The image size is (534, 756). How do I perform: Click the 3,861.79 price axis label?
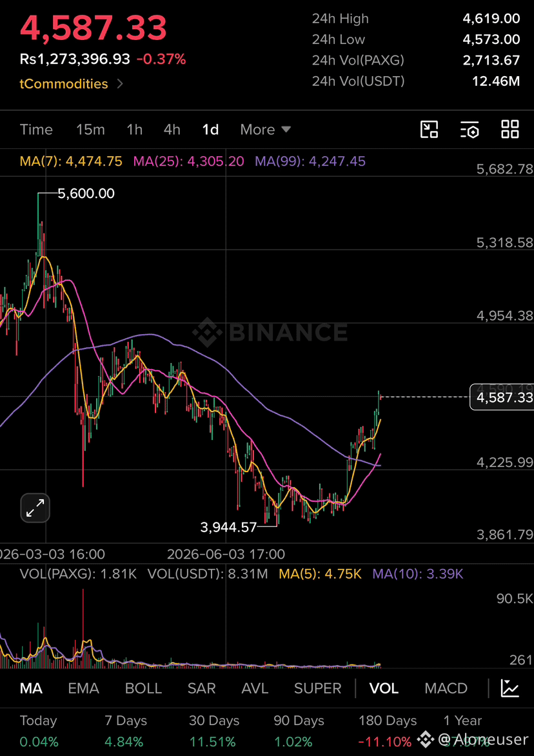pyautogui.click(x=504, y=534)
